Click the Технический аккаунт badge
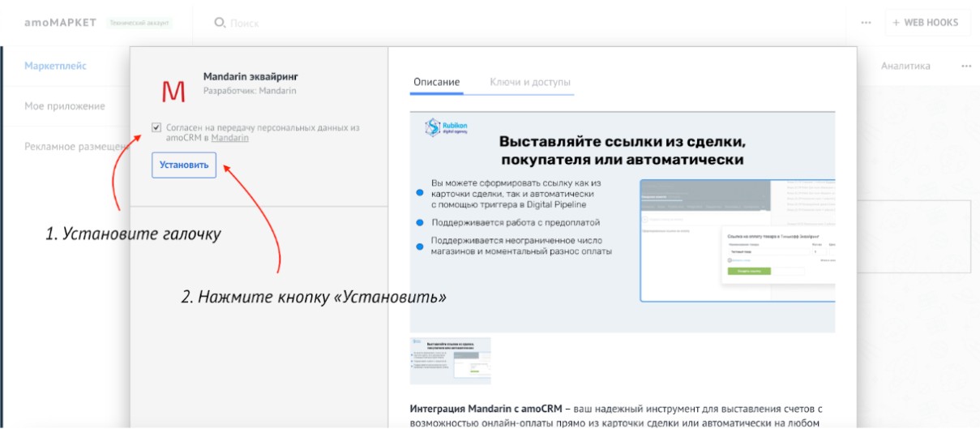 139,23
